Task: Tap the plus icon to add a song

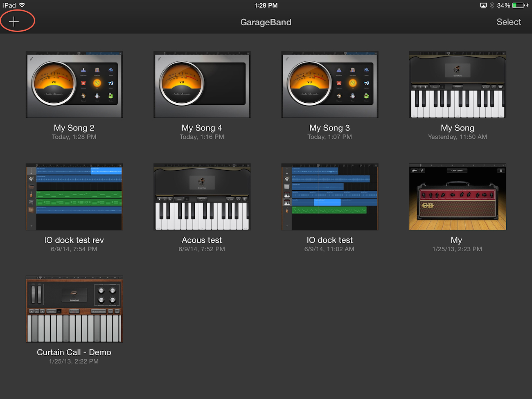Action: coord(14,22)
